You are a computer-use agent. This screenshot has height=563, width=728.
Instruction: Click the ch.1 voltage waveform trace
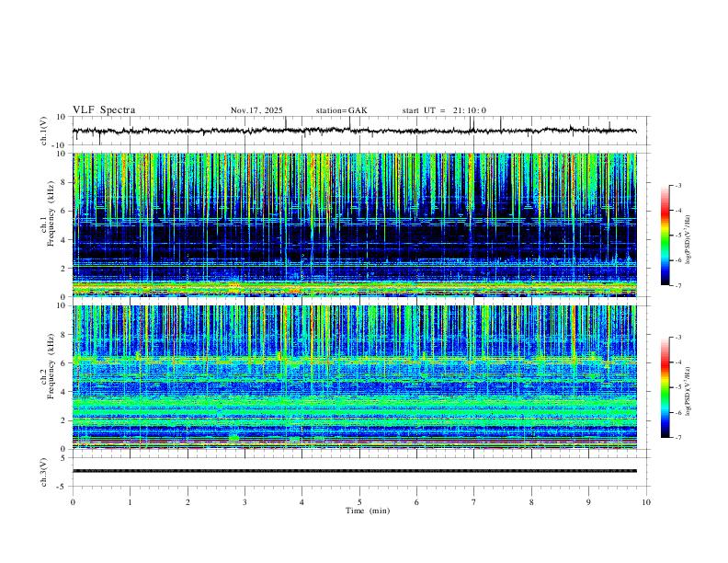click(x=354, y=131)
